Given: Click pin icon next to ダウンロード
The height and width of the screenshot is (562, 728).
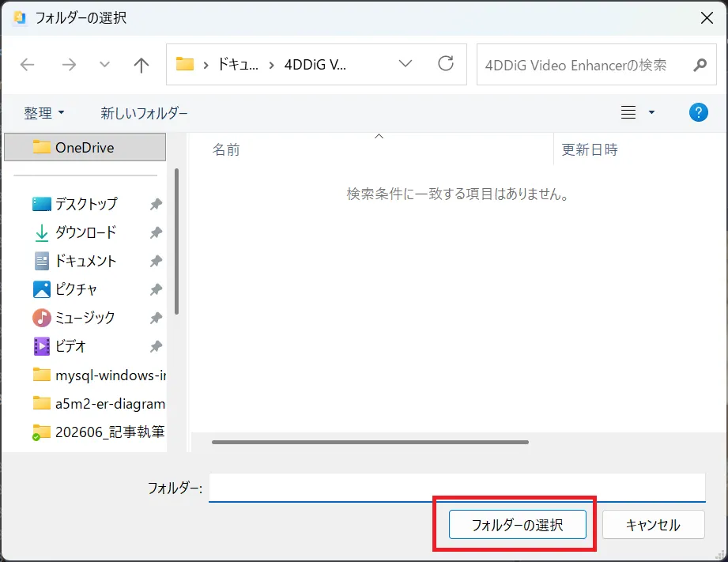Looking at the screenshot, I should [156, 232].
